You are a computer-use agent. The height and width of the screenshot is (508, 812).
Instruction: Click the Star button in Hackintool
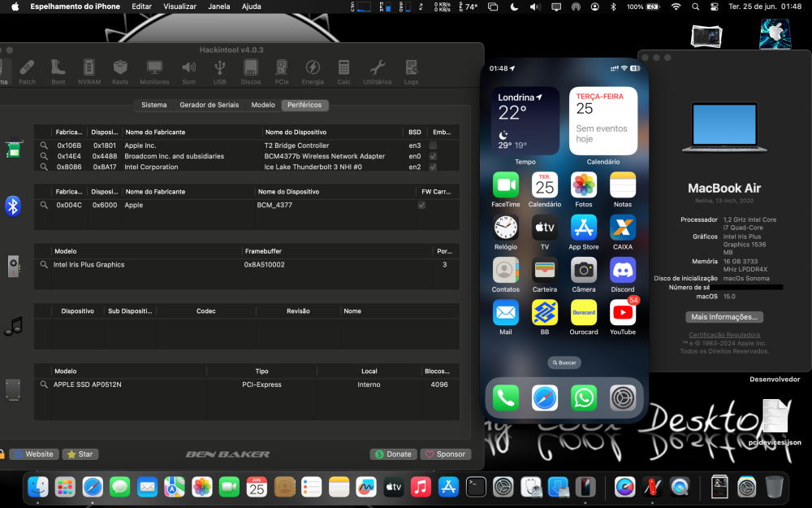point(80,454)
